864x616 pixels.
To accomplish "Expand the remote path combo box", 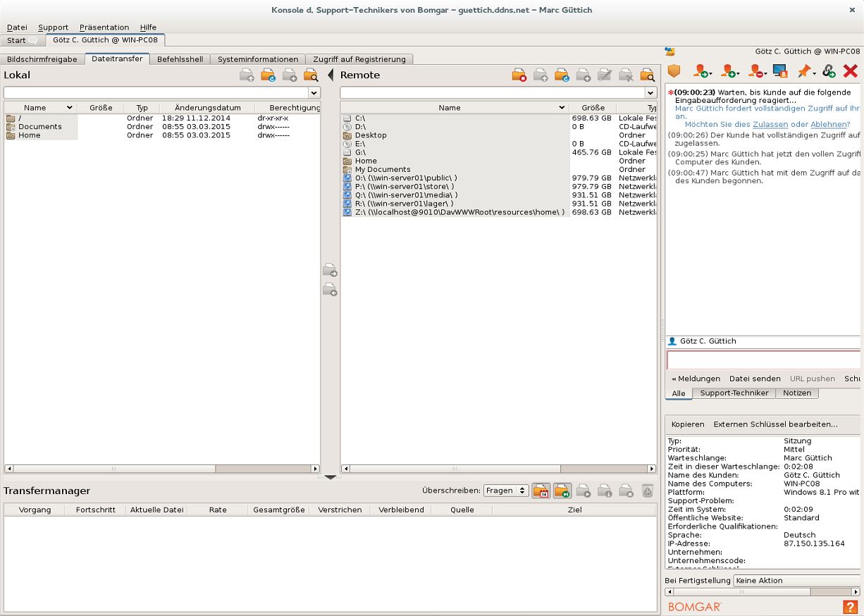I will pos(650,93).
